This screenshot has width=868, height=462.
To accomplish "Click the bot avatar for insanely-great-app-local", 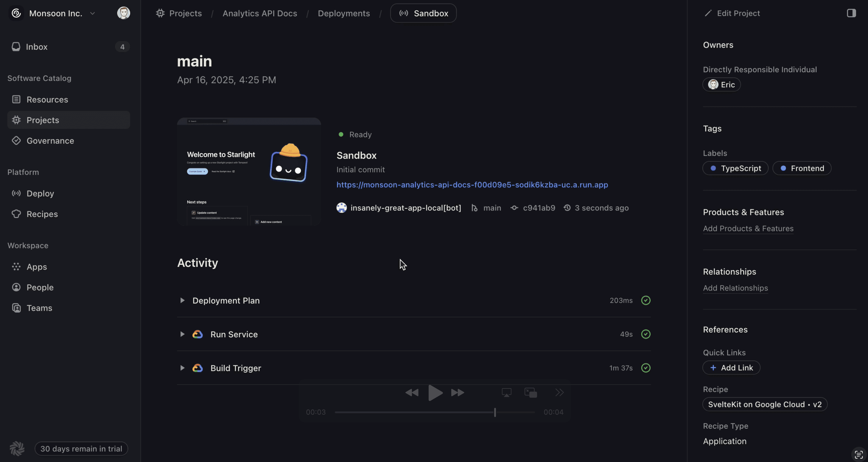I will click(x=341, y=208).
